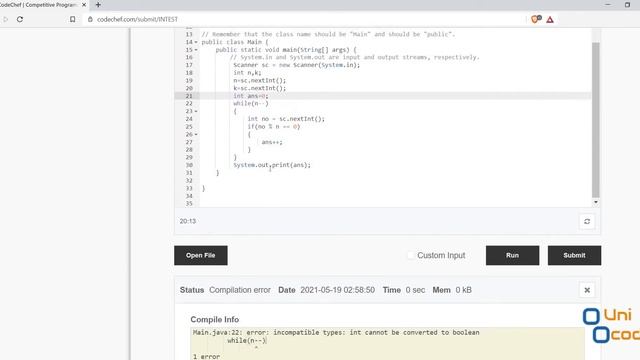Click the editor's vertical scrollbar thumb
Viewport: 640px width, 360px height.
596,120
